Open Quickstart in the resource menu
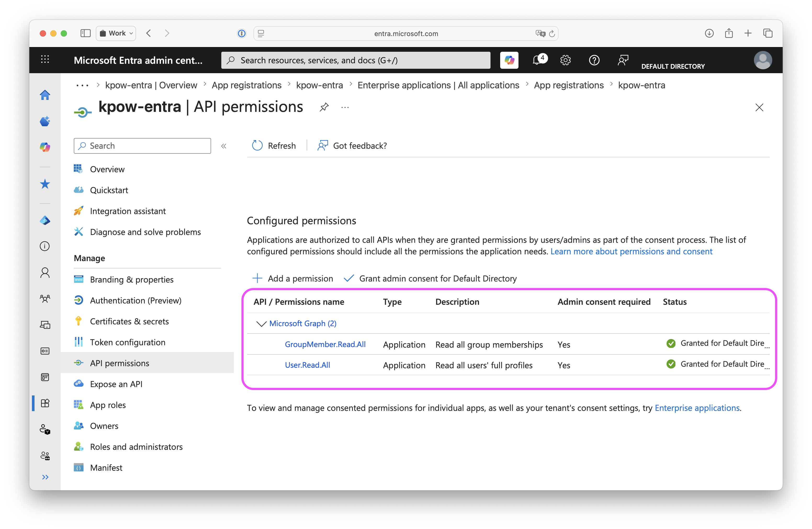 tap(109, 190)
